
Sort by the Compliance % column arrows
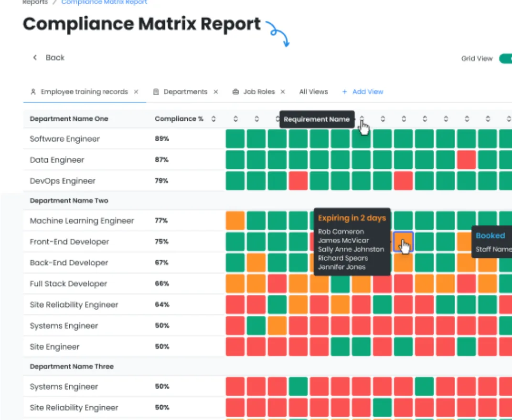[x=213, y=119]
